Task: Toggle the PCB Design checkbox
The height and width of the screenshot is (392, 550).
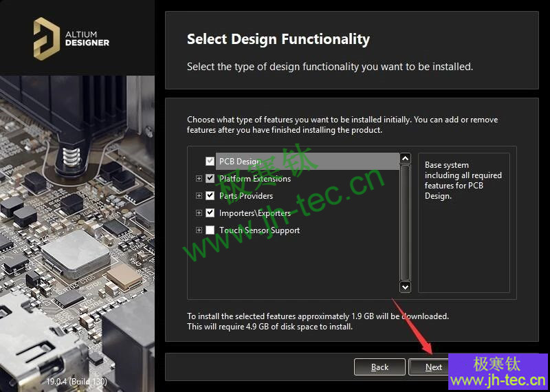Action: point(210,161)
